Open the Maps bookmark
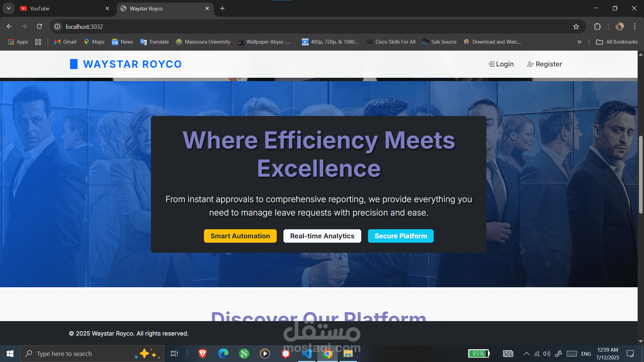Image resolution: width=644 pixels, height=362 pixels. 94,42
